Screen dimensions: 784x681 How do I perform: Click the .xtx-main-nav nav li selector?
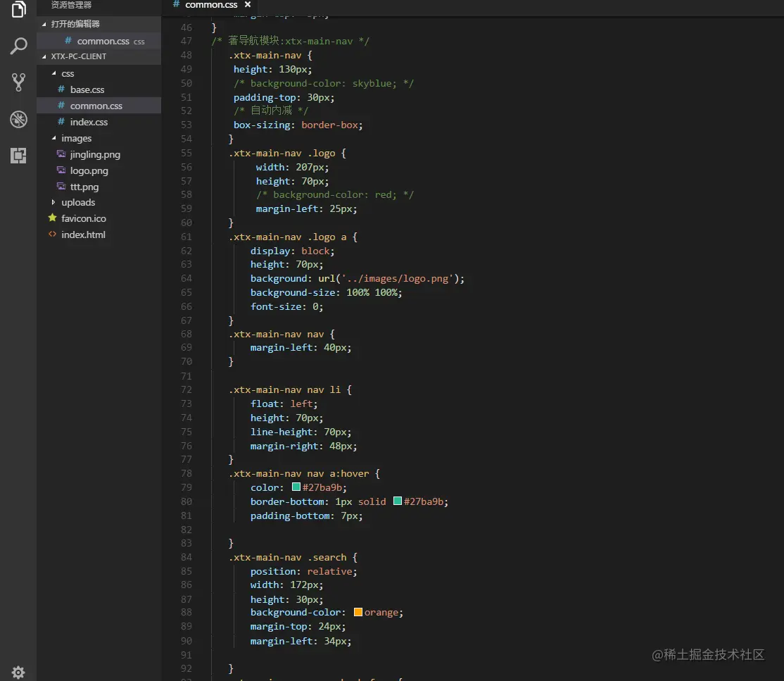pyautogui.click(x=284, y=389)
